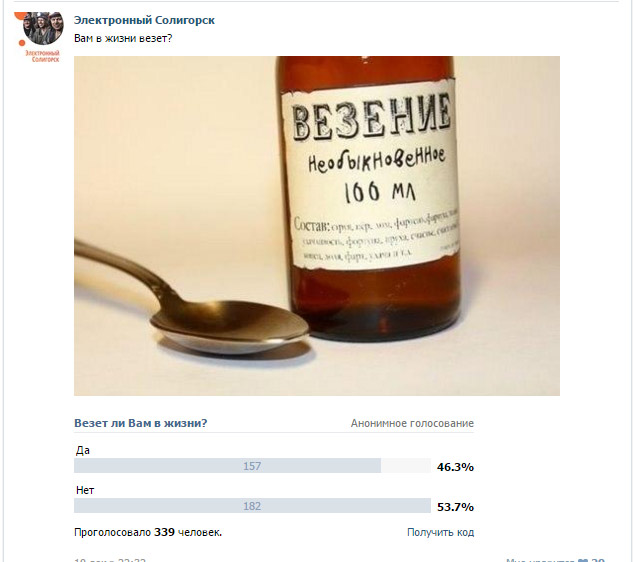
Task: Click the 'Нет' result bar showing 182
Action: click(x=252, y=506)
